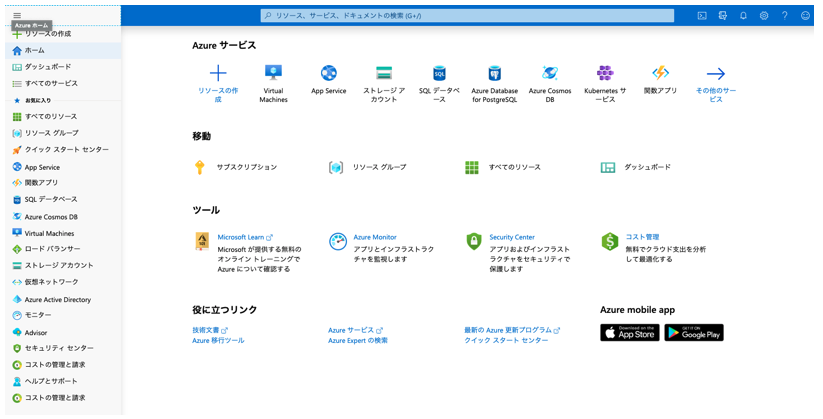Viewport: 823px width, 419px height.
Task: Open portal settings gear
Action: [764, 16]
